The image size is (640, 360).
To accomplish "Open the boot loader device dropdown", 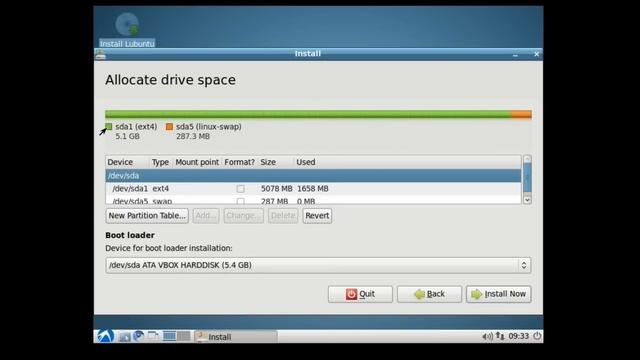I will point(318,265).
